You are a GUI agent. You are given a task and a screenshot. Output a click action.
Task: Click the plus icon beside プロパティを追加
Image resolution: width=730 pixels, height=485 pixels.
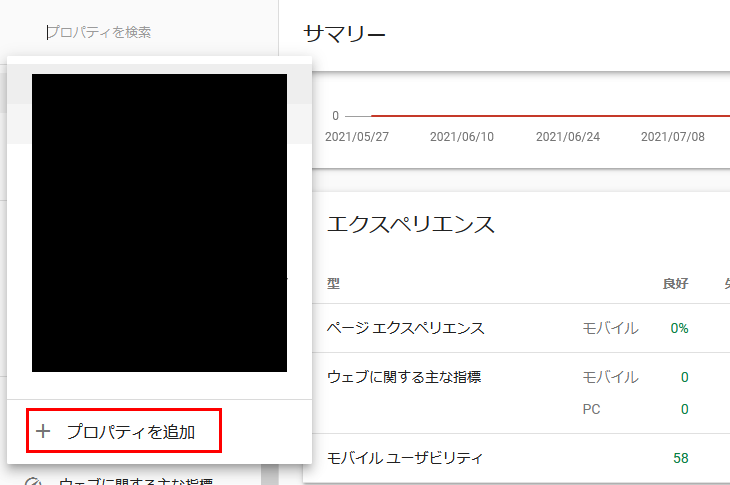43,432
